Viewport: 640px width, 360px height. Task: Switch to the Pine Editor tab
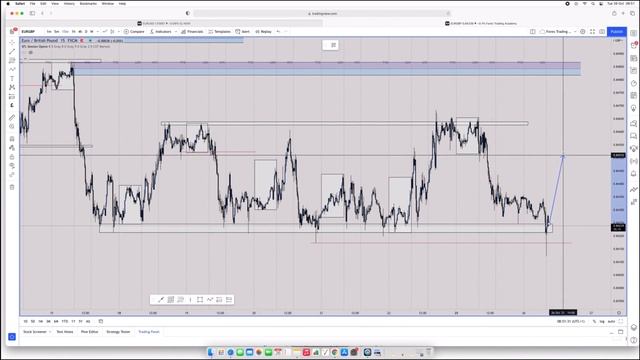click(89, 332)
